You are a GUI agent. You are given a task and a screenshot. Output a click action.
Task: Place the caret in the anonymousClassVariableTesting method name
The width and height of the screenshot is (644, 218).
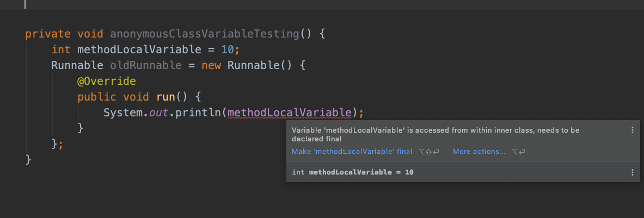pyautogui.click(x=205, y=34)
